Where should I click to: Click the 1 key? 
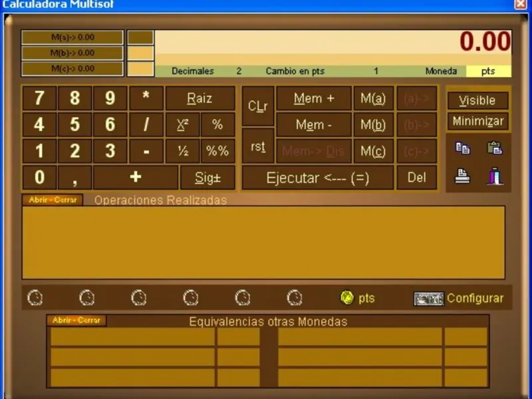point(39,151)
